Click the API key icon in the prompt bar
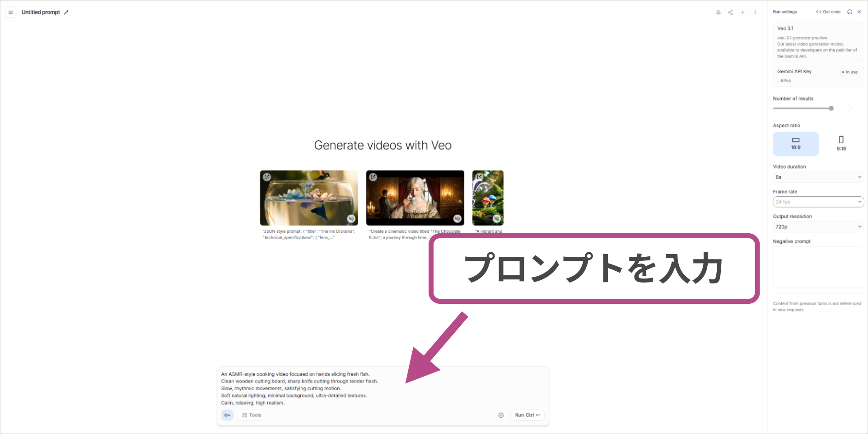 pos(227,415)
